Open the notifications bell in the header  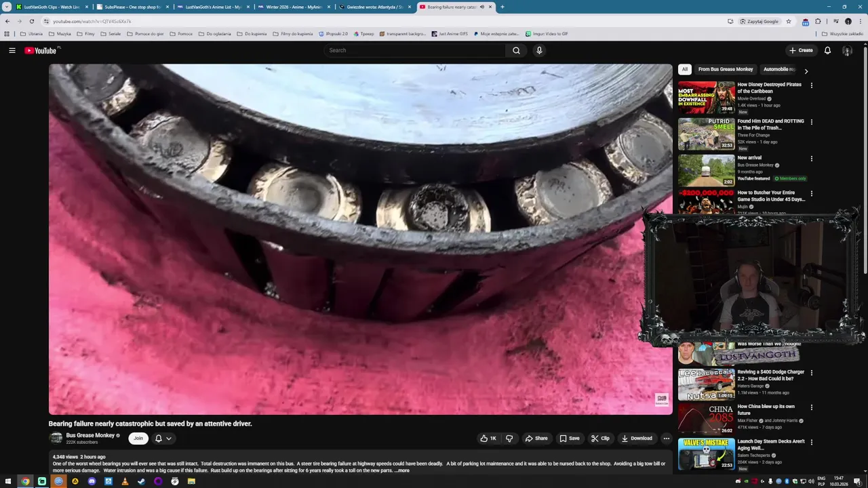[x=827, y=50]
